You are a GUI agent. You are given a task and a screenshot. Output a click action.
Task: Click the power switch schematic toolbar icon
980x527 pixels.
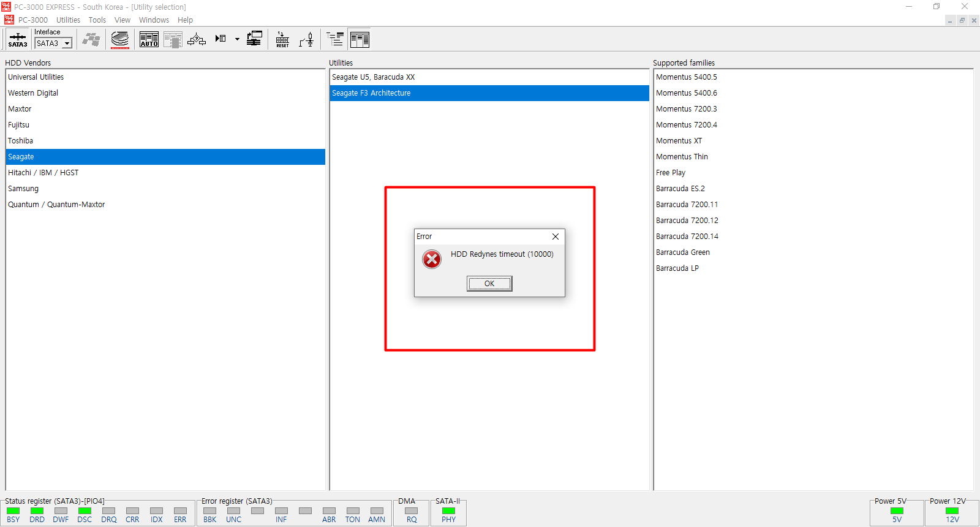pos(306,40)
